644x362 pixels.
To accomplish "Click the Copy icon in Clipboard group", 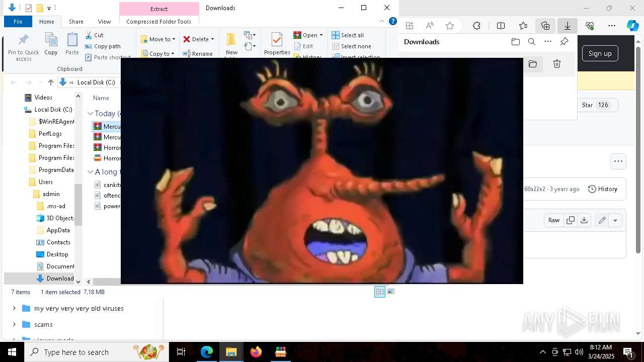I will tap(51, 40).
